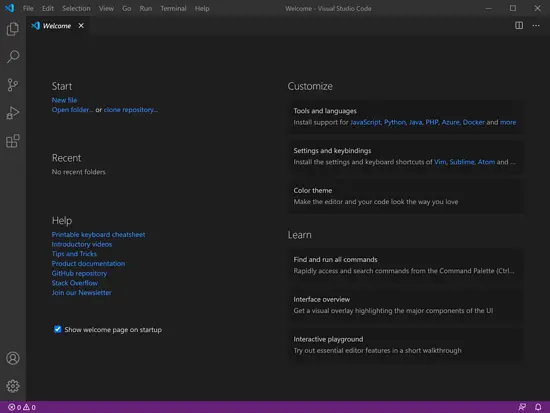Open the Terminal menu

click(173, 8)
